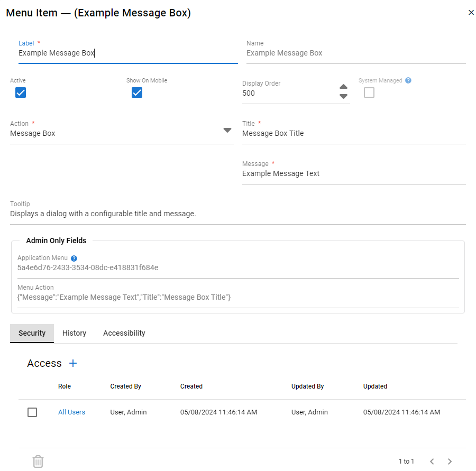Image resolution: width=476 pixels, height=471 pixels.
Task: Click the '1 to 1' pagination text
Action: [406, 461]
